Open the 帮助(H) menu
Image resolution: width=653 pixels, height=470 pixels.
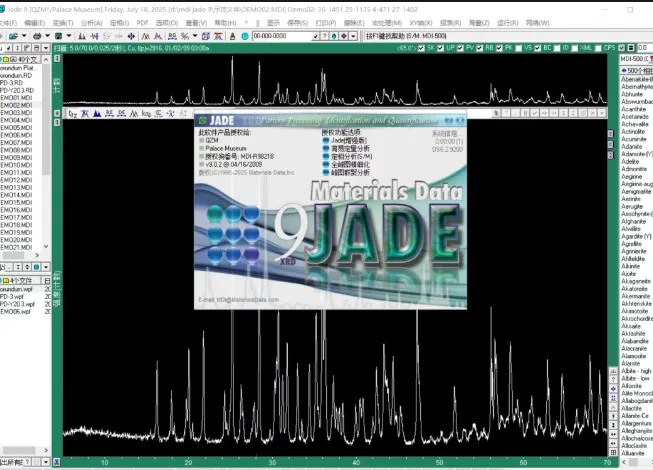(x=225, y=23)
